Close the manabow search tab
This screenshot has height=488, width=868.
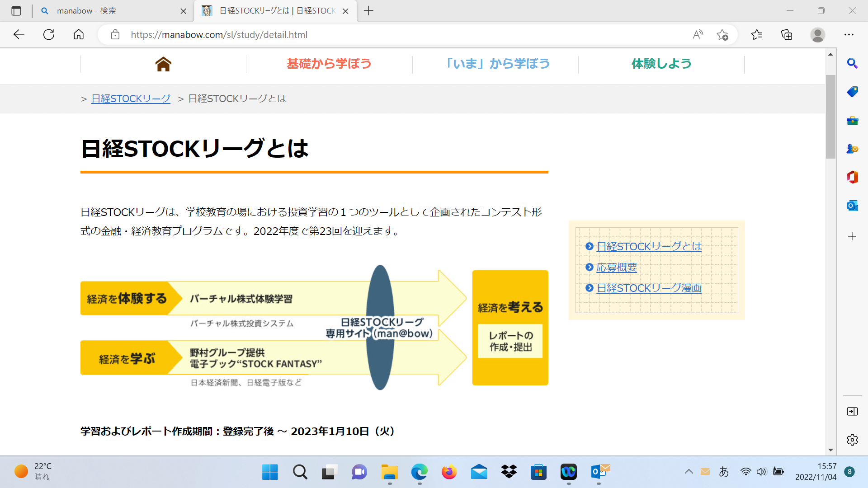coord(183,11)
